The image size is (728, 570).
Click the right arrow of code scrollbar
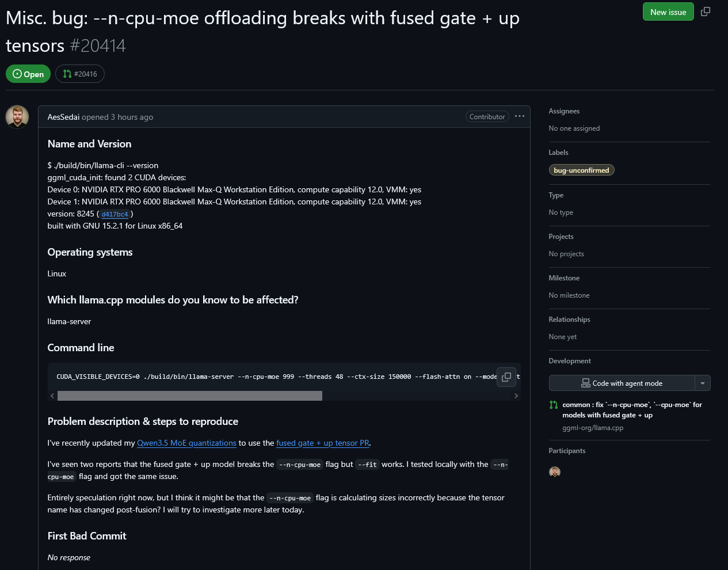pyautogui.click(x=516, y=396)
